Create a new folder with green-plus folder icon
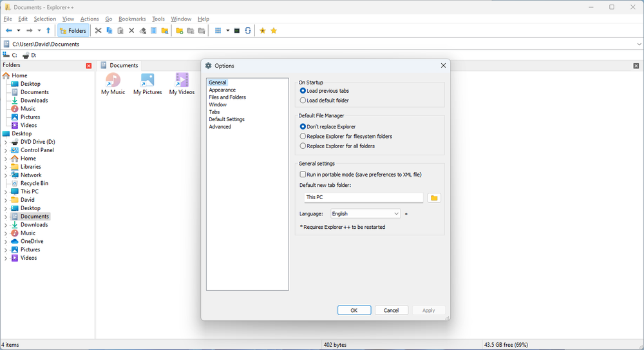This screenshot has width=644, height=350. point(180,30)
